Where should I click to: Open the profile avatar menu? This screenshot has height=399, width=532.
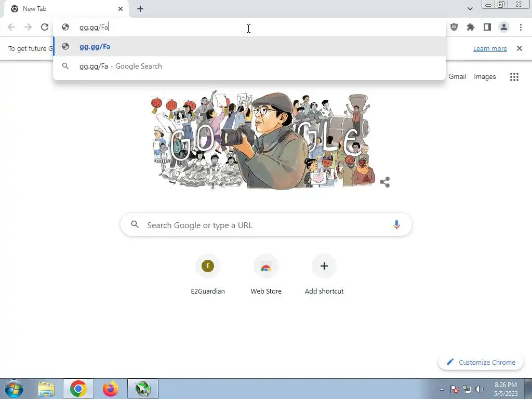pos(504,27)
